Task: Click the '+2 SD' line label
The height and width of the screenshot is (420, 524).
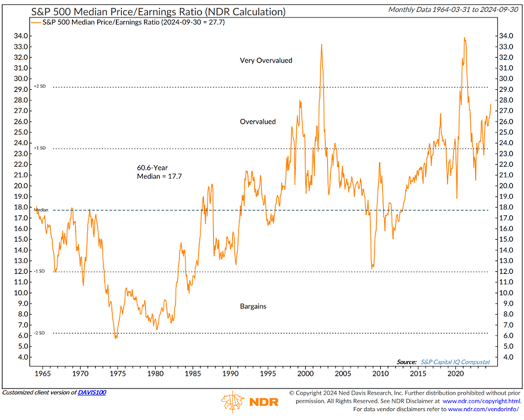Action: [40, 86]
